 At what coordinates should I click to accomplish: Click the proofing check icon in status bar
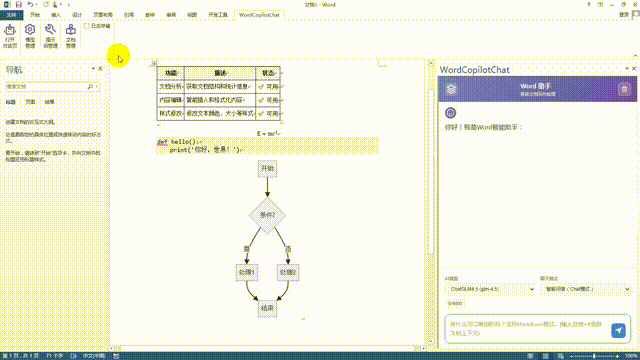74,356
